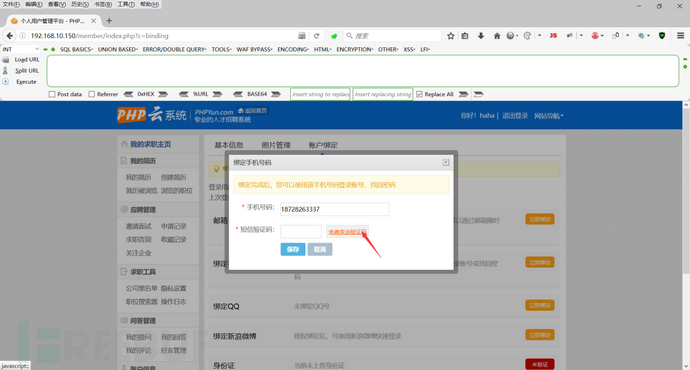The image size is (690, 370).
Task: Click the 取消 button in dialog
Action: point(320,249)
